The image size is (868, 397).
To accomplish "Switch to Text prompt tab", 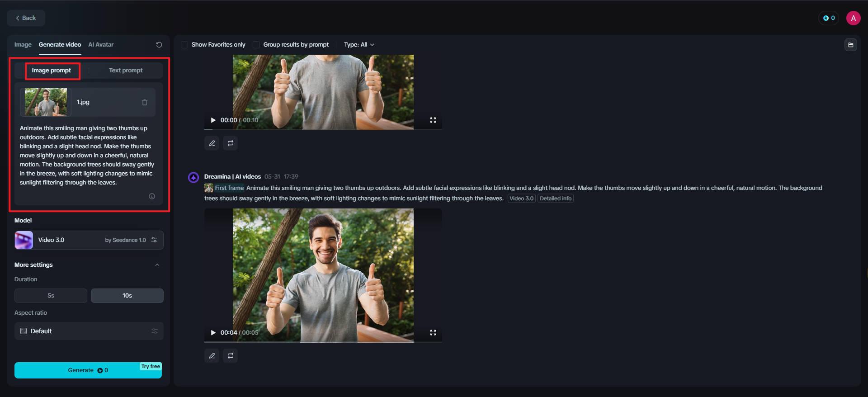I will 126,71.
